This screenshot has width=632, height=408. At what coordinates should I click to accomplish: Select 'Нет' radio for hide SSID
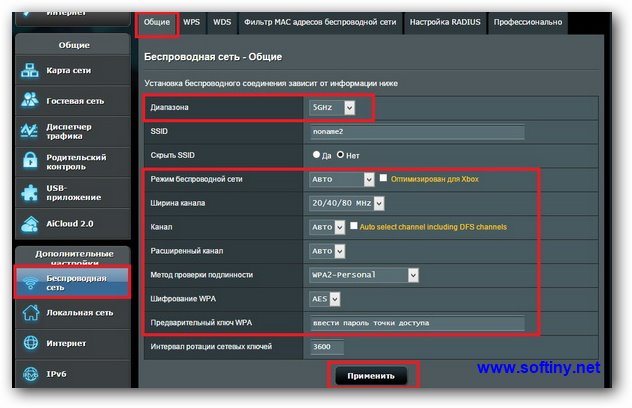click(341, 155)
